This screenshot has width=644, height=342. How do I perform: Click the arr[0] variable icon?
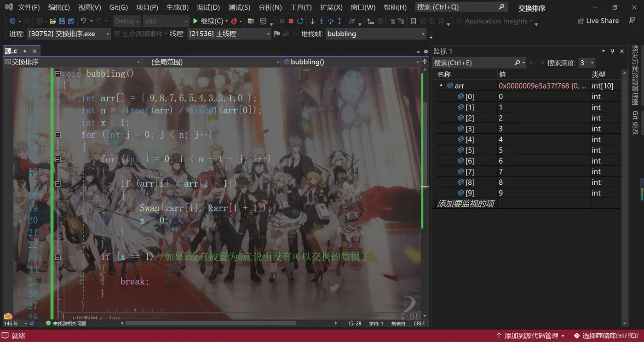(461, 97)
